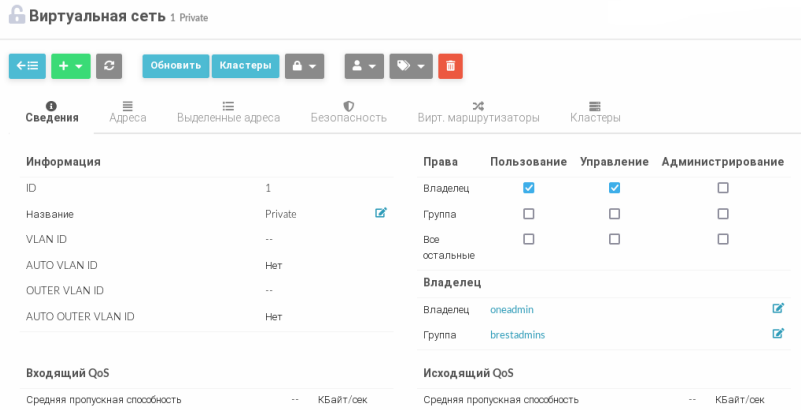
Task: Open the Безопасность shield tab
Action: coord(348,111)
